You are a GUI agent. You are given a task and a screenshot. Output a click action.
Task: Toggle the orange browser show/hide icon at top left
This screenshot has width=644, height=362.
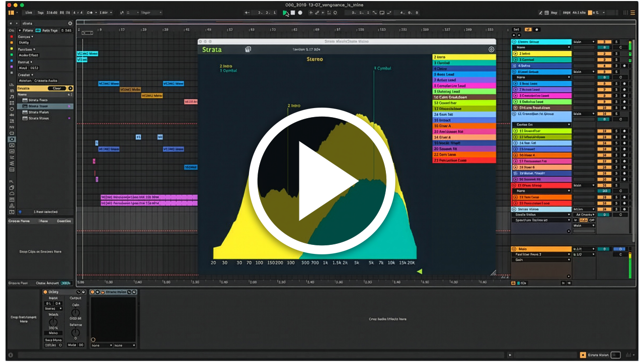[x=11, y=13]
